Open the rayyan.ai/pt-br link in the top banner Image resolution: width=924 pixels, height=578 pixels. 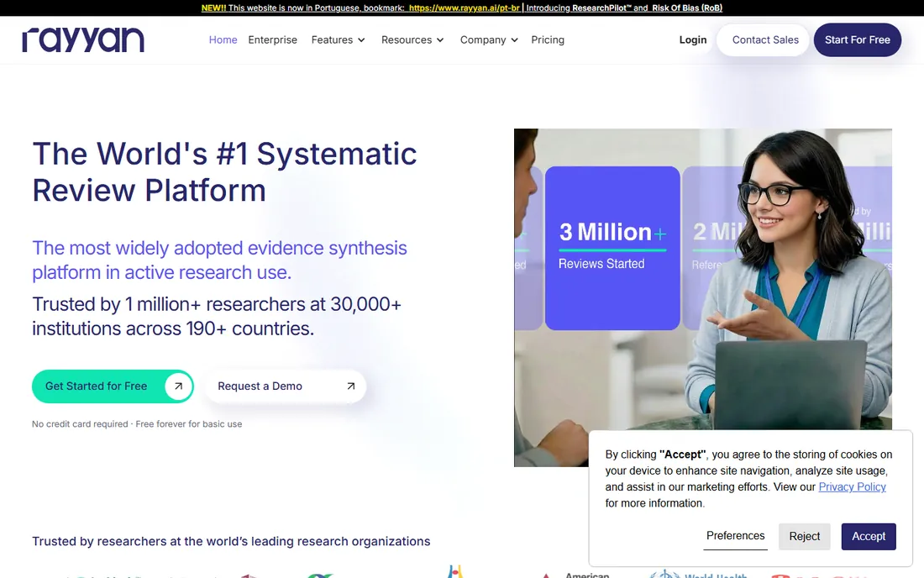point(464,8)
